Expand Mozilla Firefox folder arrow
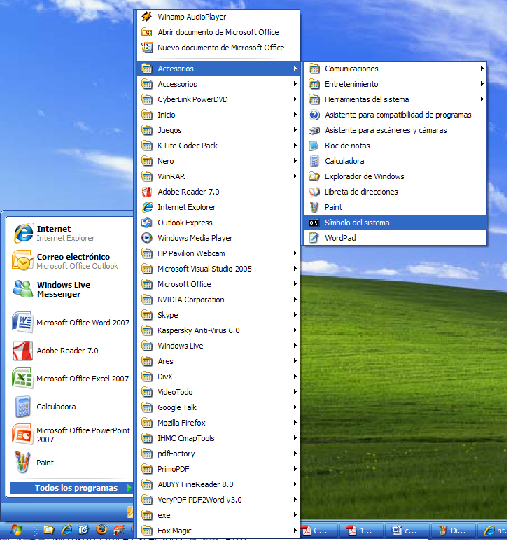This screenshot has width=507, height=540. coord(295,423)
